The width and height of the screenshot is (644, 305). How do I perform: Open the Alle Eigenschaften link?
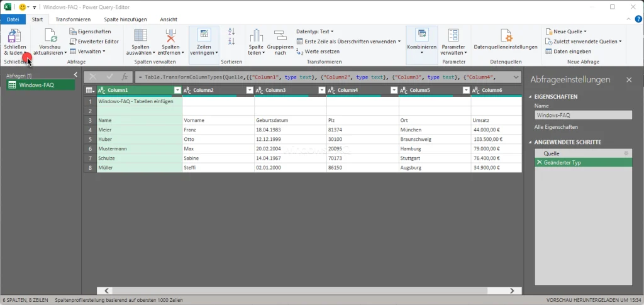[x=556, y=127]
